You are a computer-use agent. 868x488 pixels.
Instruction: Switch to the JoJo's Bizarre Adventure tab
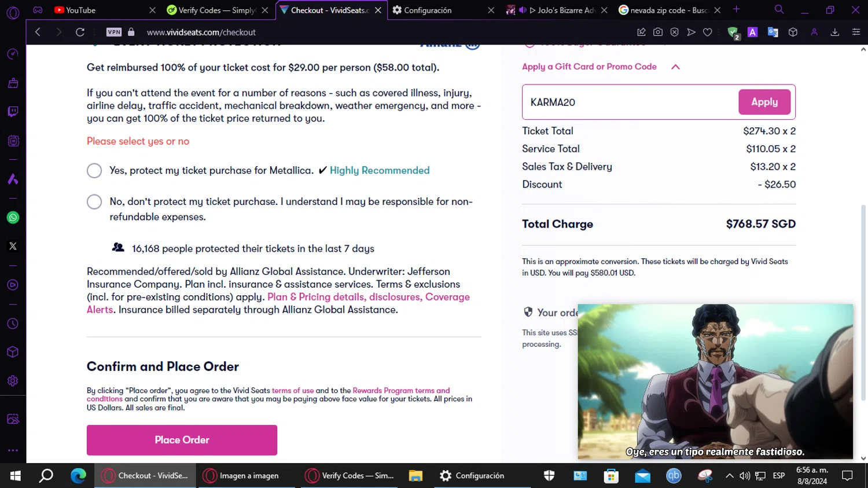coord(556,10)
